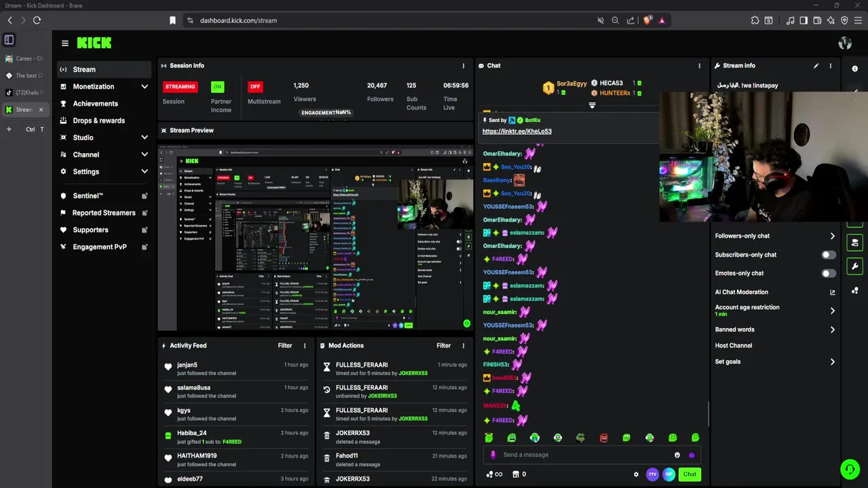Click the 7TV emotes button
This screenshot has width=868, height=488.
(x=652, y=474)
